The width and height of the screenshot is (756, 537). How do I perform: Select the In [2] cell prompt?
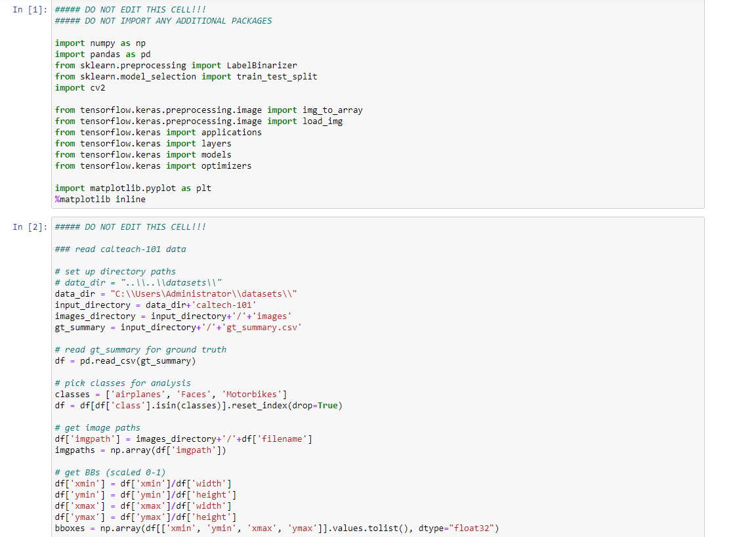30,226
